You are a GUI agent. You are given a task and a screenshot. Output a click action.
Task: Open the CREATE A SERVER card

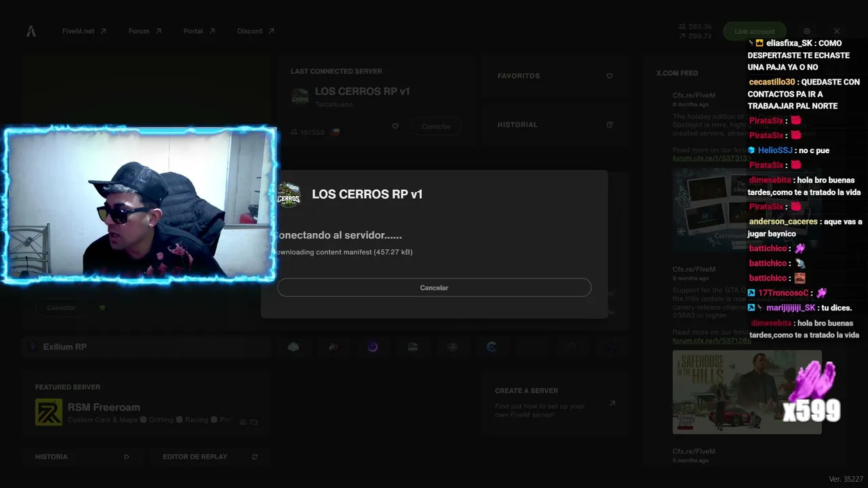[x=556, y=403]
